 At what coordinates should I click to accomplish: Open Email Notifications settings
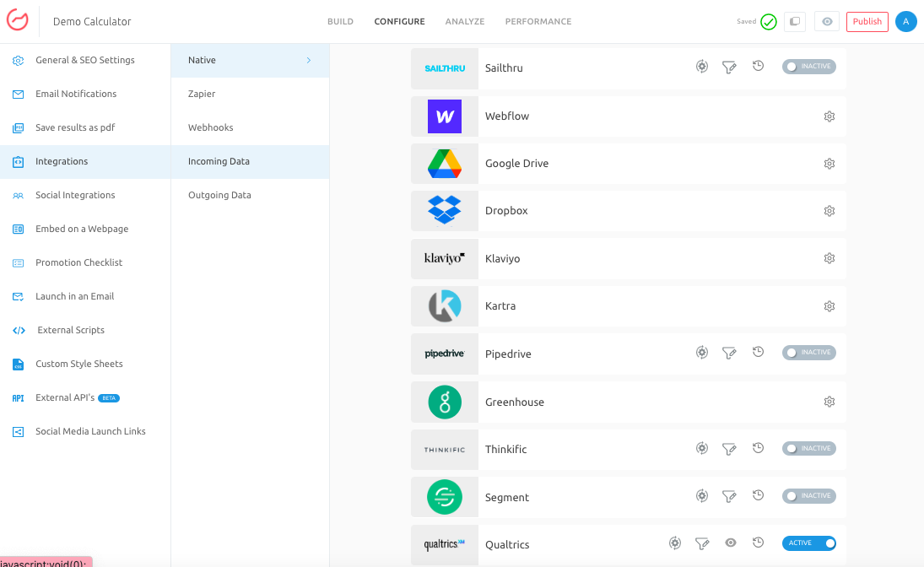click(85, 94)
